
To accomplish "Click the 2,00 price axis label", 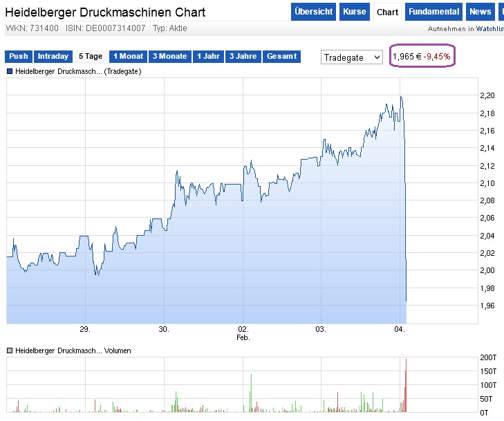I will (x=487, y=270).
